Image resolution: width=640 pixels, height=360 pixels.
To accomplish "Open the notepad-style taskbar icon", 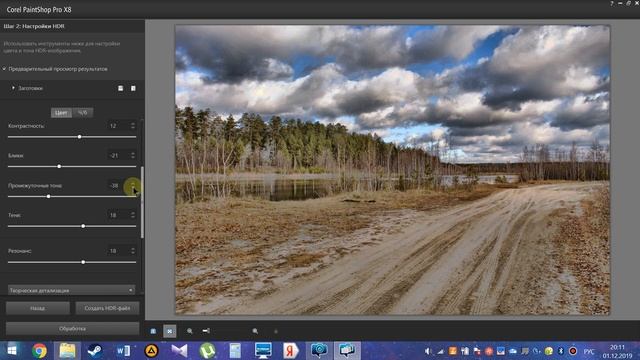I will 235,351.
